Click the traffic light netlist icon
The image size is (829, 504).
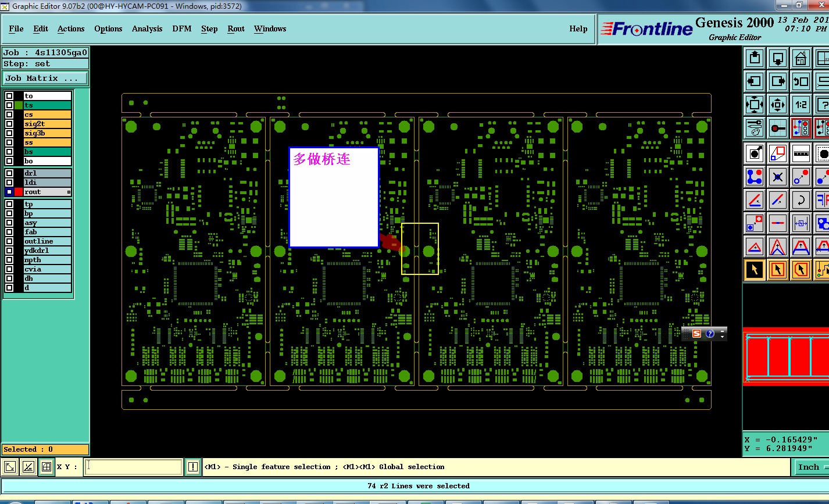pyautogui.click(x=801, y=128)
